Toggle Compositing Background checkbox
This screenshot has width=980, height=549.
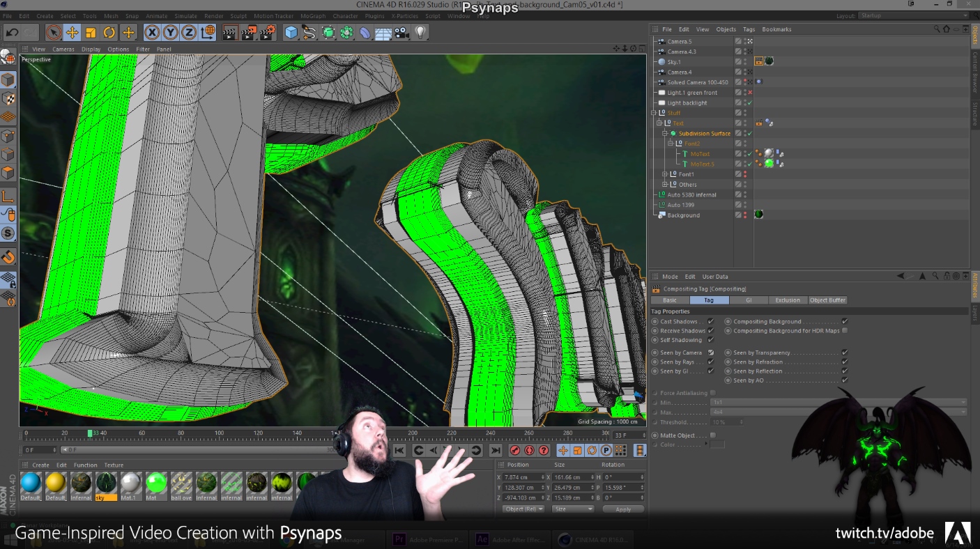tap(845, 322)
